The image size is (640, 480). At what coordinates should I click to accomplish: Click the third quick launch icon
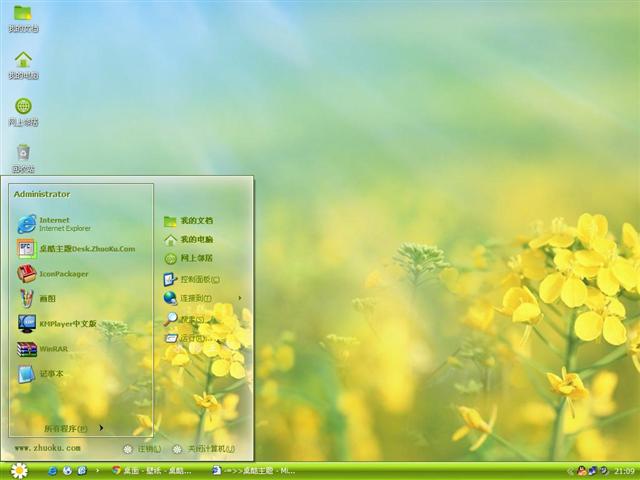coord(82,471)
